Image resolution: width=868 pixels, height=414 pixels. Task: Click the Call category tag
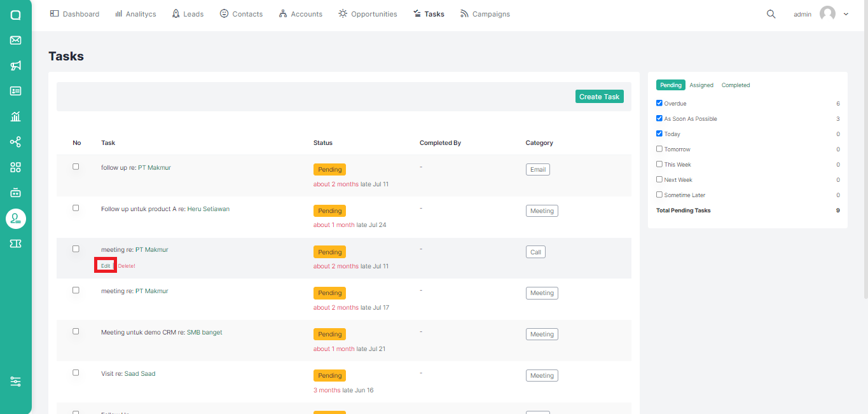[535, 252]
